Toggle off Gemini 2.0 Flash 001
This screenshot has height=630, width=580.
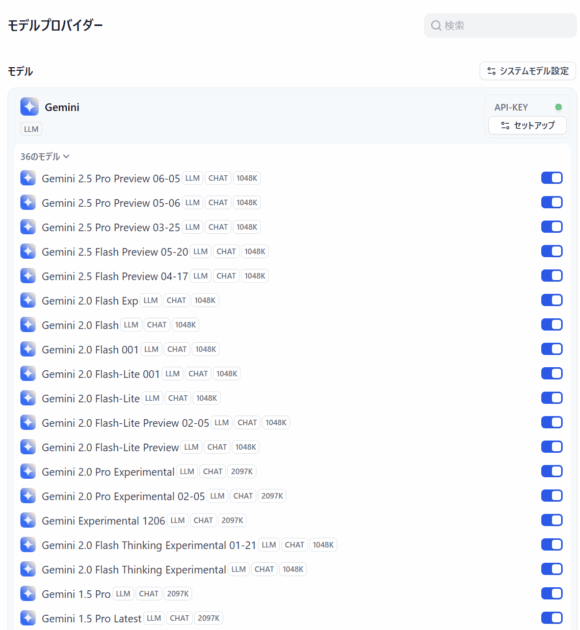coord(551,349)
